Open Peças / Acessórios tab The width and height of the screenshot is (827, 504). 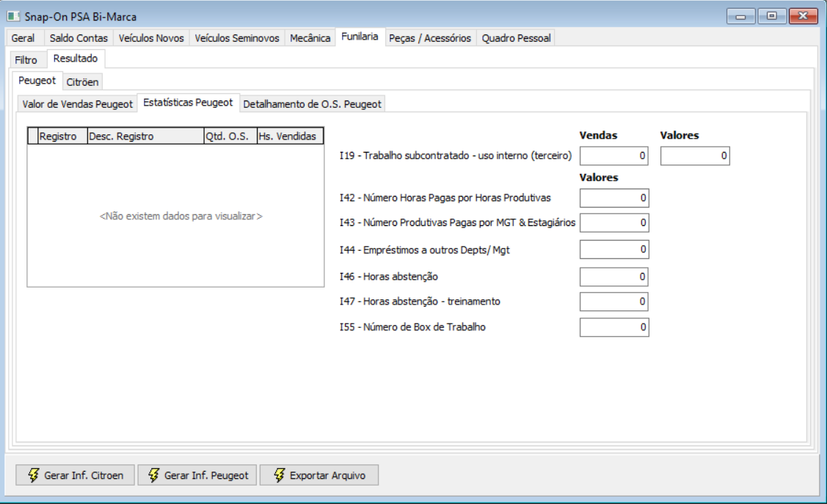pos(430,38)
